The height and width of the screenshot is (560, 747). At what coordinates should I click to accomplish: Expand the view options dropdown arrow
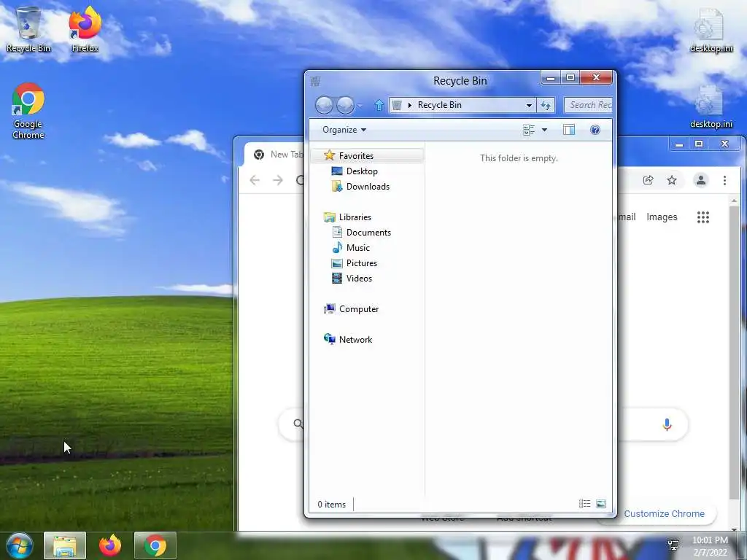tap(544, 130)
